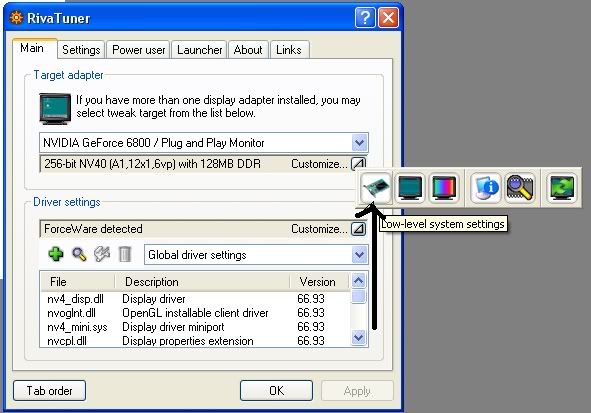The height and width of the screenshot is (413, 591).
Task: Click the driver list scrollbar thumb
Action: pyautogui.click(x=358, y=296)
